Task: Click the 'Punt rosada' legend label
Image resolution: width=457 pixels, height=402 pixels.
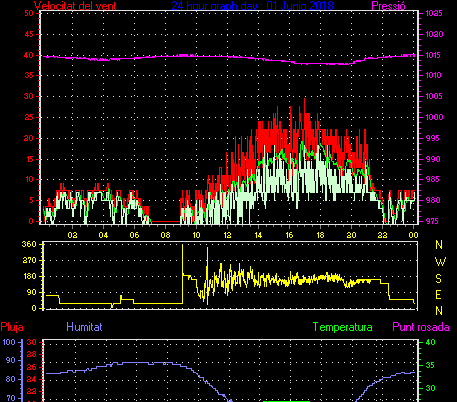Action: pos(421,327)
